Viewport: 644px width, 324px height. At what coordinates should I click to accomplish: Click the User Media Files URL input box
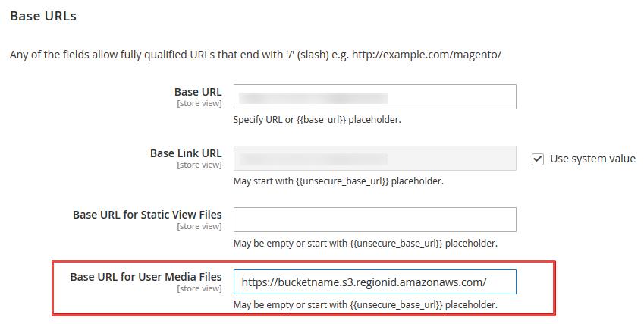[x=375, y=282]
